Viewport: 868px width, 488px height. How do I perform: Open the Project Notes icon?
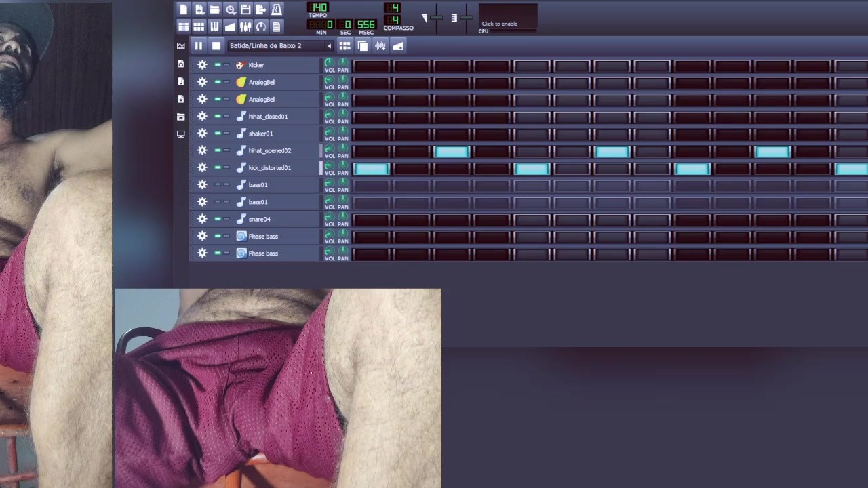(x=277, y=26)
